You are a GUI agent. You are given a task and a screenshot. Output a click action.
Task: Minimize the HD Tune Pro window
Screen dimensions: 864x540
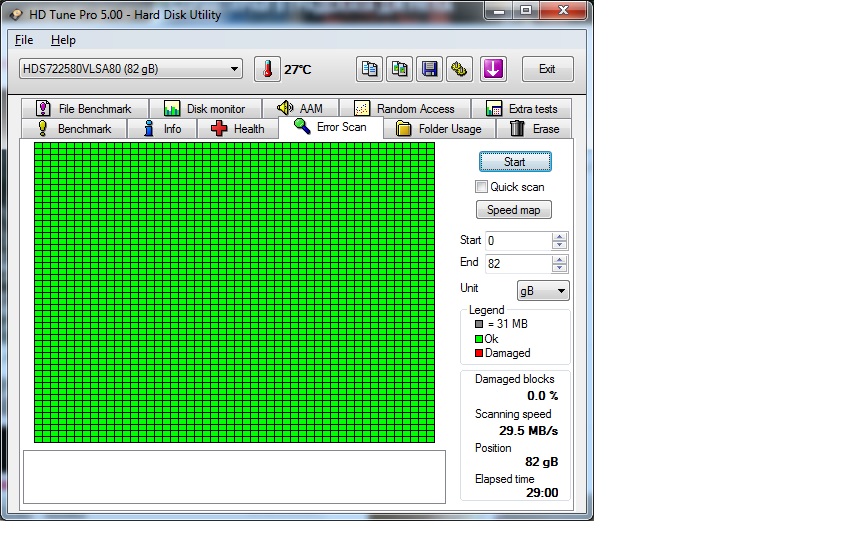click(x=499, y=10)
